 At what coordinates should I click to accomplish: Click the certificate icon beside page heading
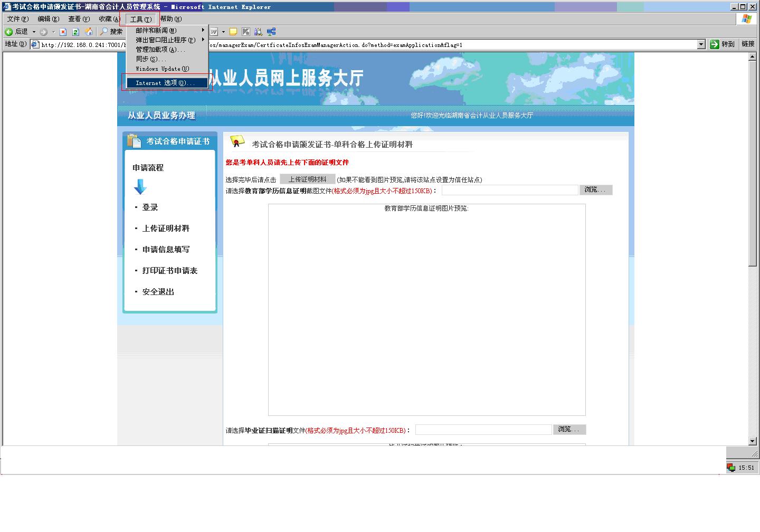pyautogui.click(x=237, y=141)
